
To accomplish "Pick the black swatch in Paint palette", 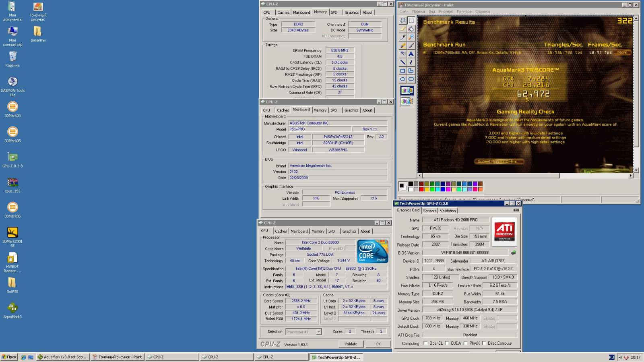I will point(411,184).
